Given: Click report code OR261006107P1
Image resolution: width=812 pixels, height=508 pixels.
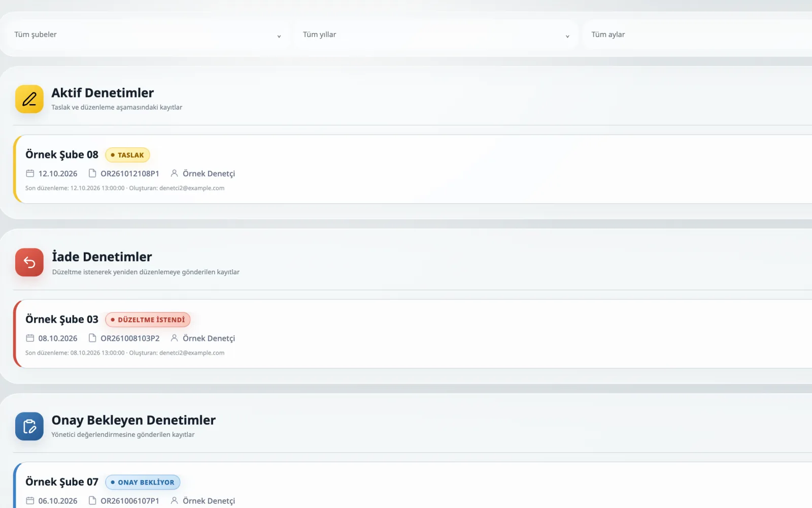Looking at the screenshot, I should (x=130, y=501).
